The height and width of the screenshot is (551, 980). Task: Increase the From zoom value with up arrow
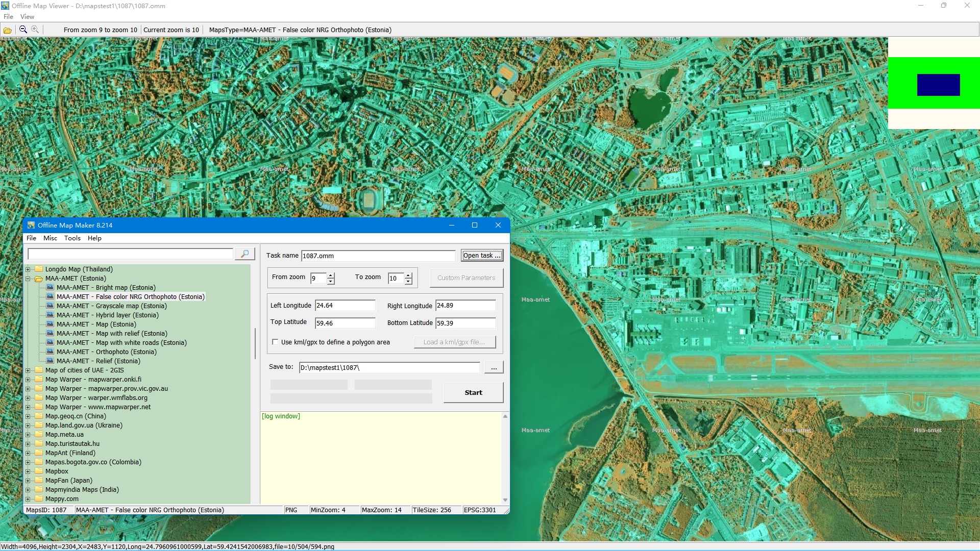pyautogui.click(x=331, y=275)
